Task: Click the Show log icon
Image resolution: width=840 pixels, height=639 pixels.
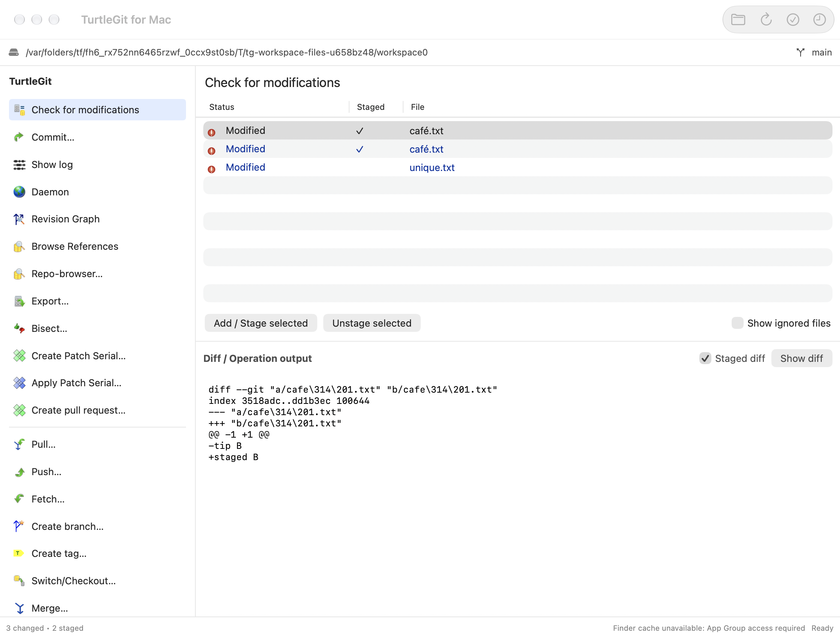Action: (19, 164)
